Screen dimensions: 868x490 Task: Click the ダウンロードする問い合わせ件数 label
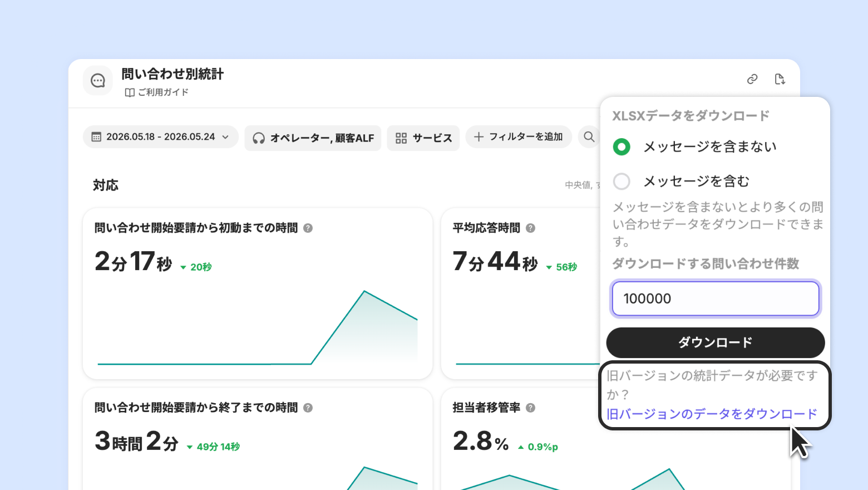(706, 264)
